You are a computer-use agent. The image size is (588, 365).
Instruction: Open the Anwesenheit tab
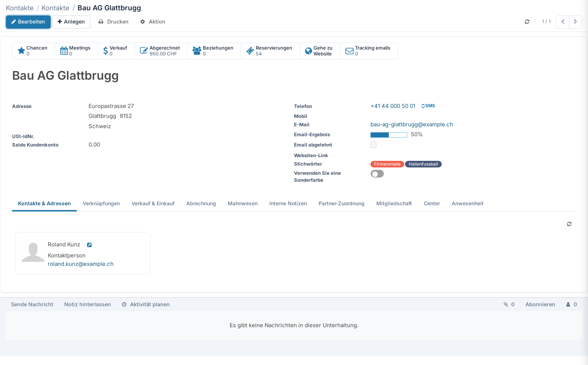[467, 203]
